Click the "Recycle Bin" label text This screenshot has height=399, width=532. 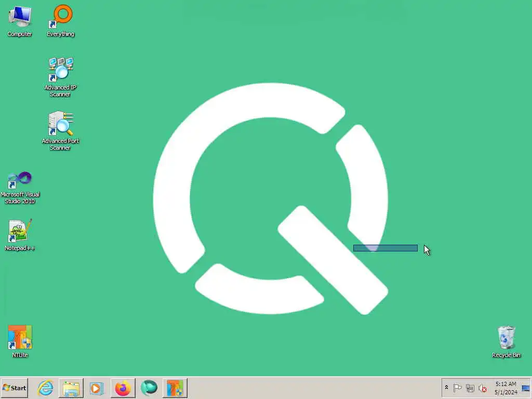(506, 355)
